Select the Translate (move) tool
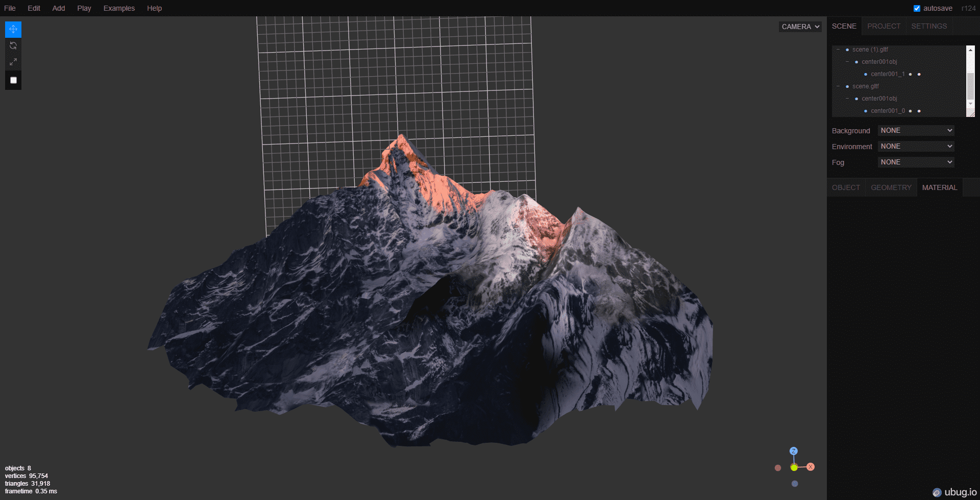 click(13, 29)
